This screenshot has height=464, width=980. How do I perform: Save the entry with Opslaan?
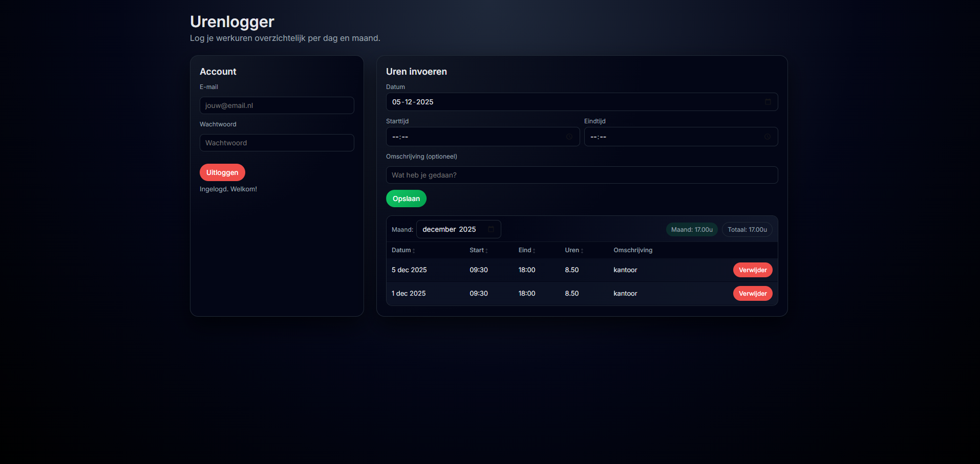406,198
